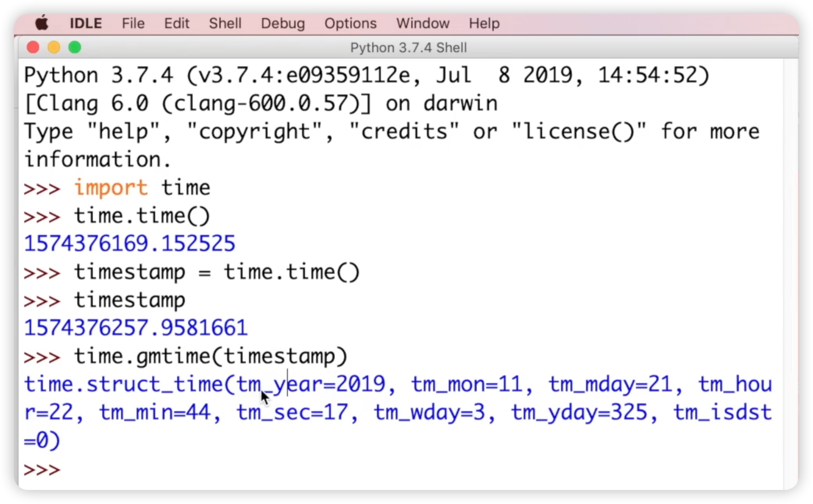Select the timestamp variable output text
This screenshot has height=504, width=813.
pyautogui.click(x=135, y=328)
